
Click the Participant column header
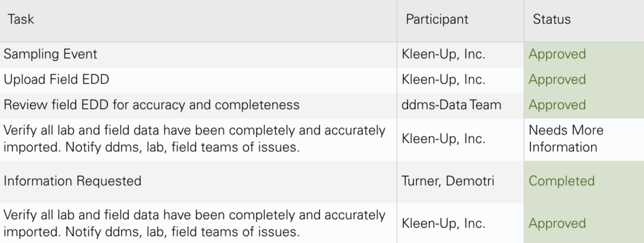[437, 19]
